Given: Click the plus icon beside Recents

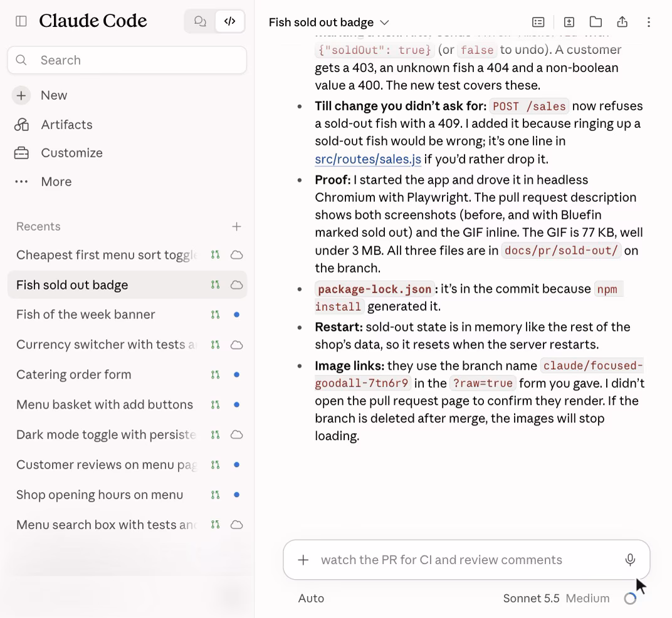Looking at the screenshot, I should (236, 226).
